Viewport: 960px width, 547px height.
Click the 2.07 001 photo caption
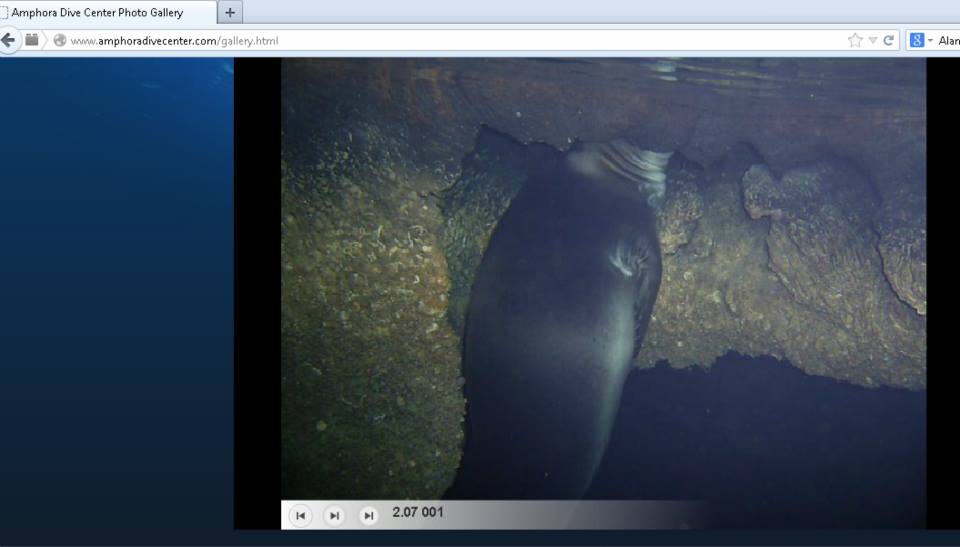point(417,513)
